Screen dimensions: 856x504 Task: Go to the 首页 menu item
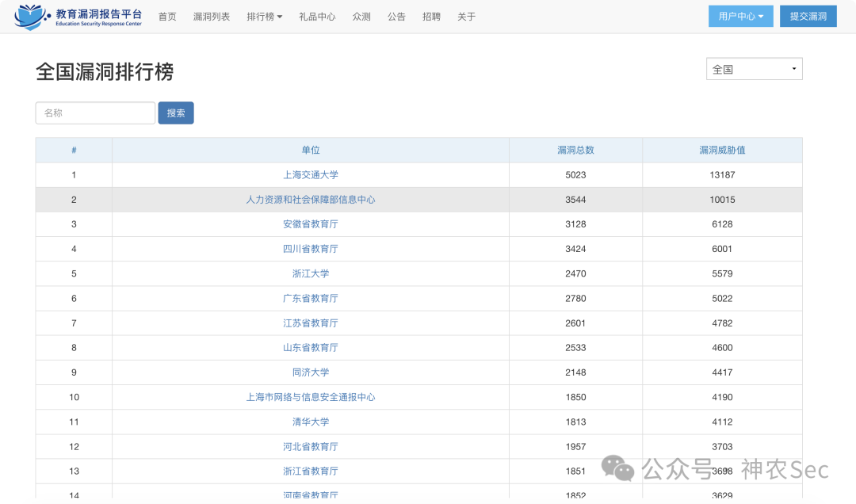[x=167, y=16]
